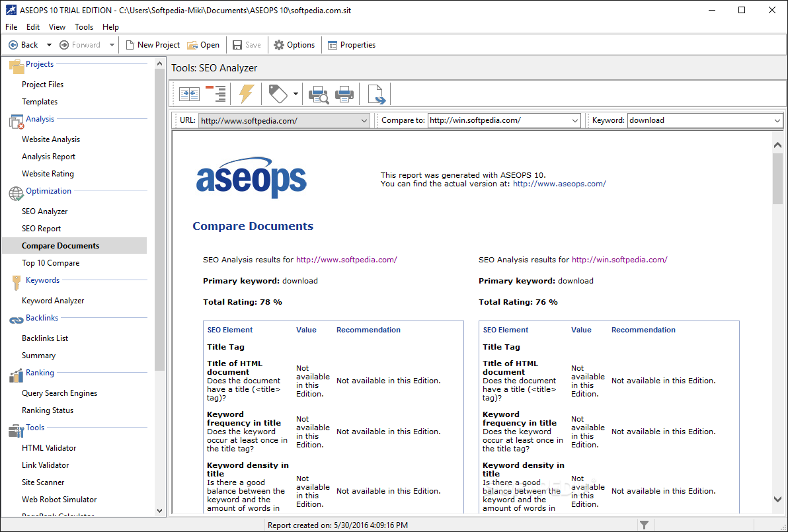Open the File menu
788x532 pixels.
coord(11,27)
